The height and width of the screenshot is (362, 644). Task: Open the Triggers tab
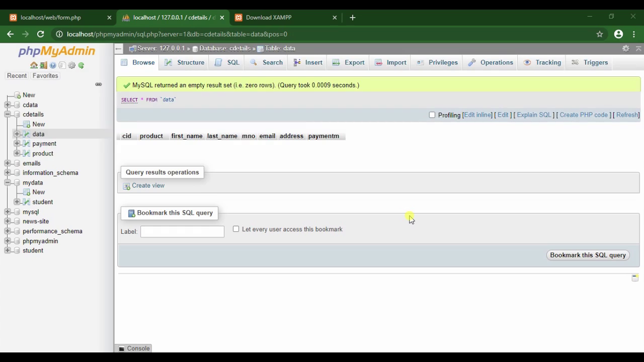point(590,62)
